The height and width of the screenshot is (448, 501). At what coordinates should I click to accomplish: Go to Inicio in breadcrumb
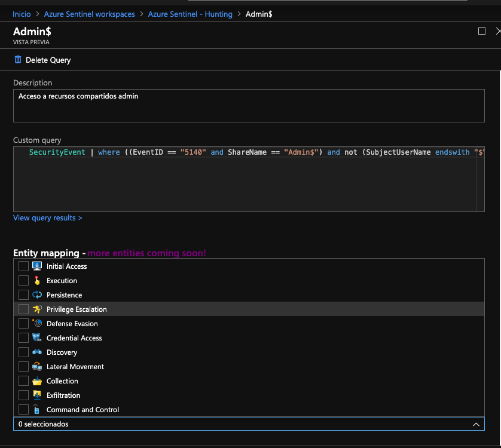coord(22,14)
